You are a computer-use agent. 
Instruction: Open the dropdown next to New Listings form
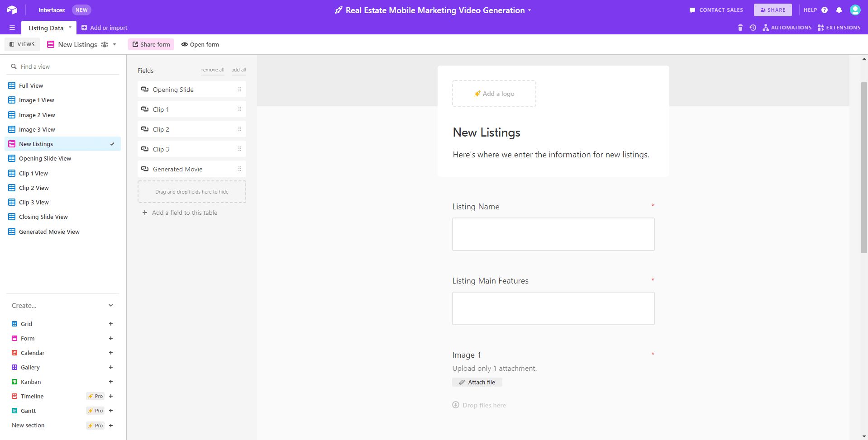[x=114, y=44]
